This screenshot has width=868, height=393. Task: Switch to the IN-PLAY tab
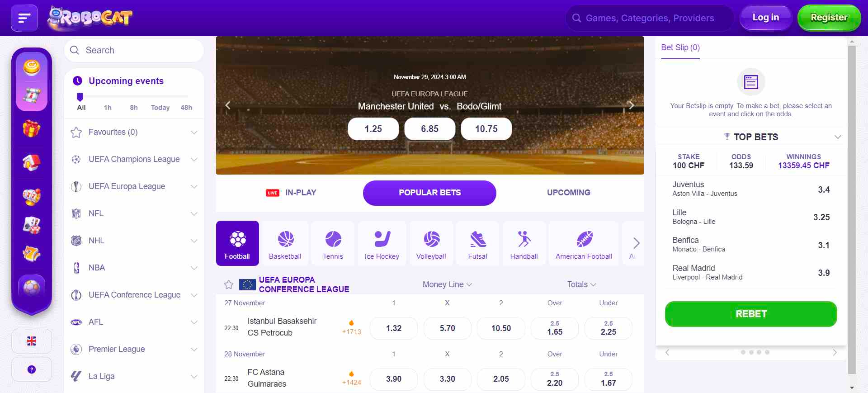[291, 193]
